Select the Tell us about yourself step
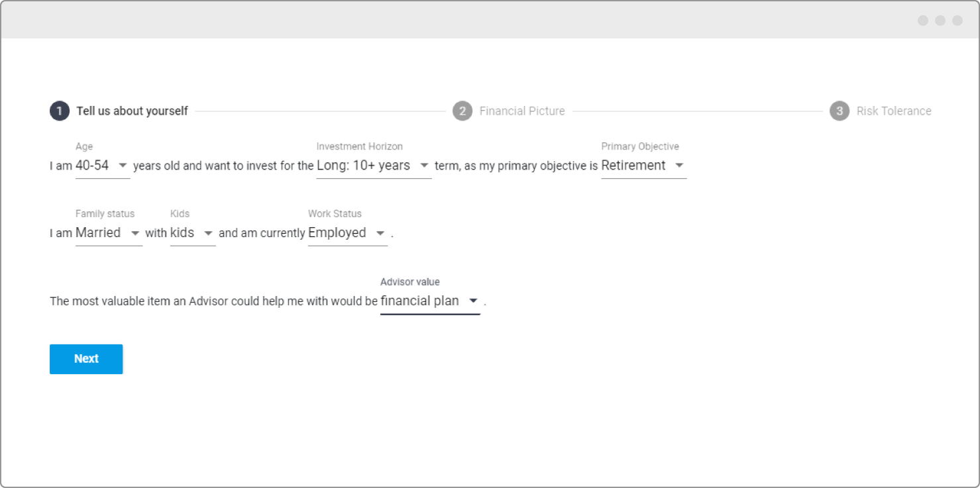Viewport: 980px width, 488px height. tap(132, 111)
